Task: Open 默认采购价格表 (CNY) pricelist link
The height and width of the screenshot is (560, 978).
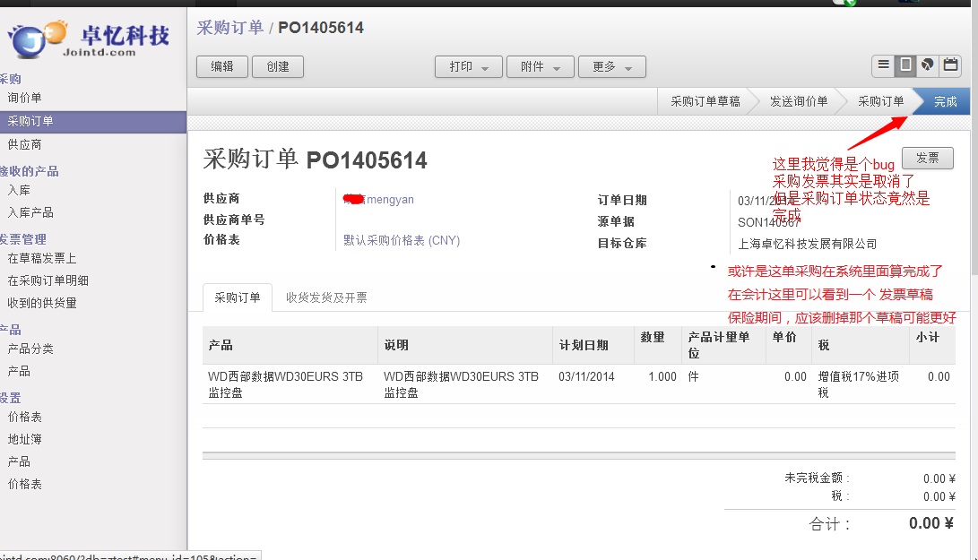Action: (x=402, y=241)
